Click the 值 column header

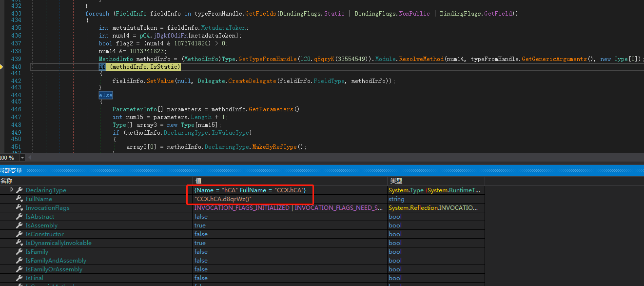(x=198, y=181)
